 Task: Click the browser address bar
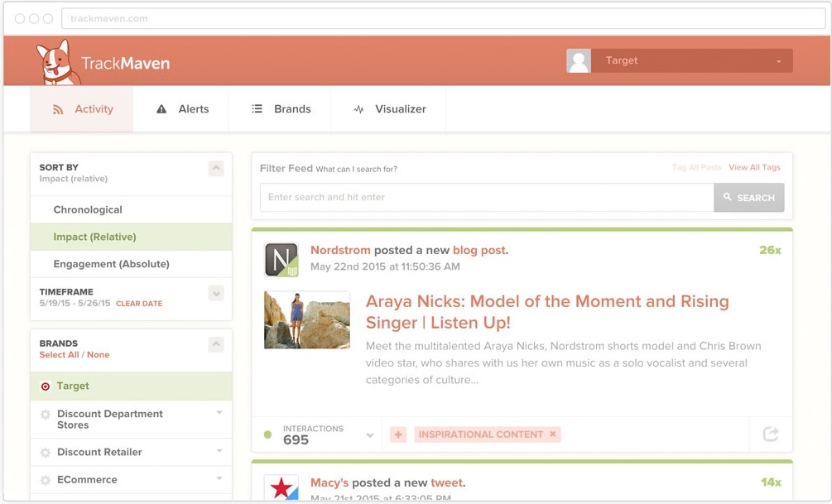click(x=443, y=18)
